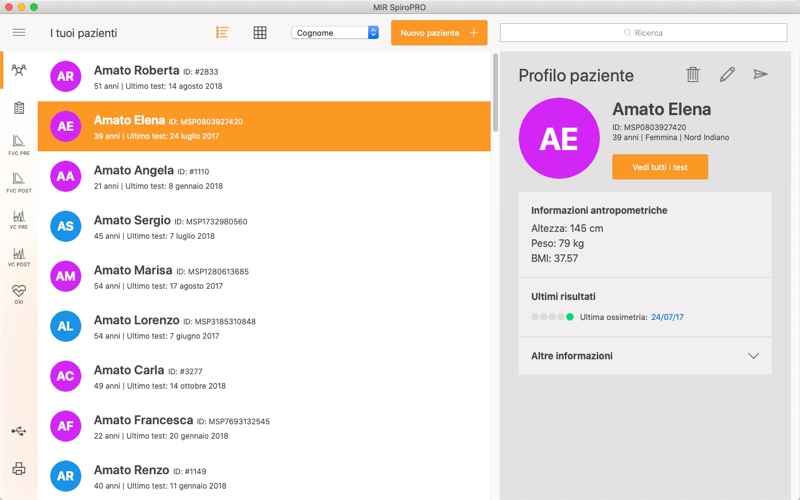Select patient Amato Carla

click(264, 376)
